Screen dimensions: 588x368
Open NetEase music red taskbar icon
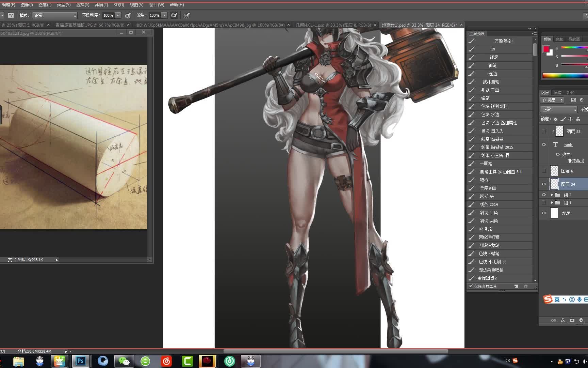click(166, 361)
